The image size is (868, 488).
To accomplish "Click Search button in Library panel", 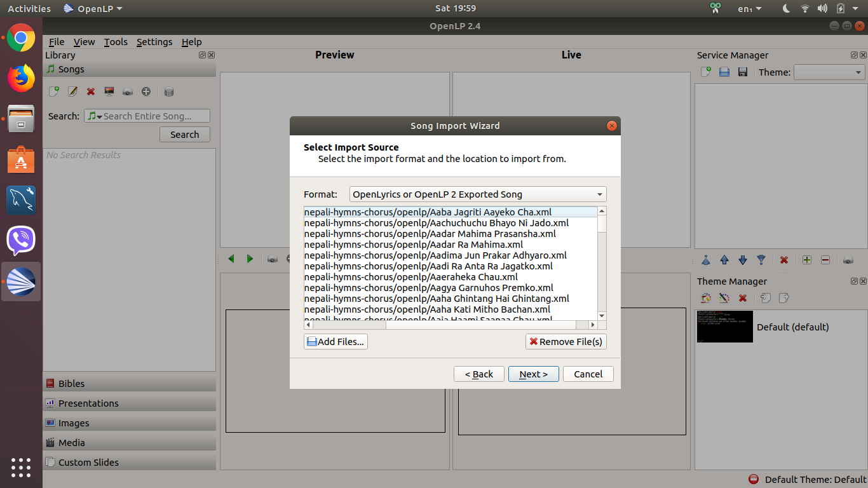I will (x=185, y=135).
